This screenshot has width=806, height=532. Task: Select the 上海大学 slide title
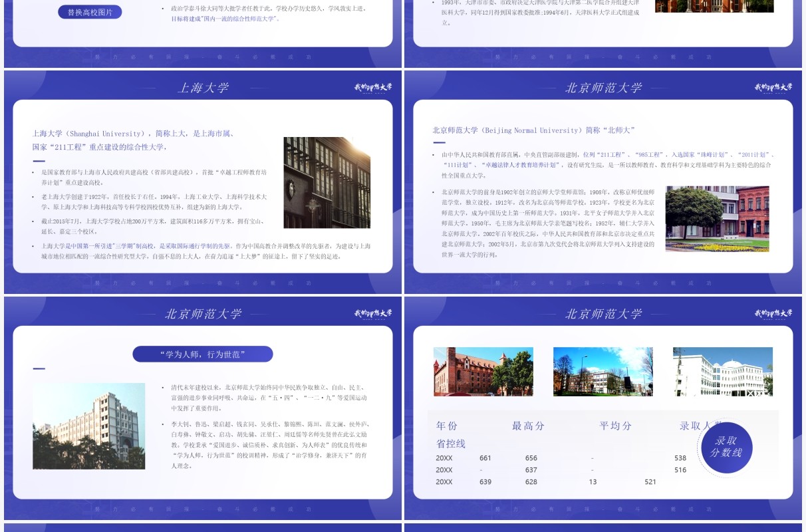tap(203, 88)
